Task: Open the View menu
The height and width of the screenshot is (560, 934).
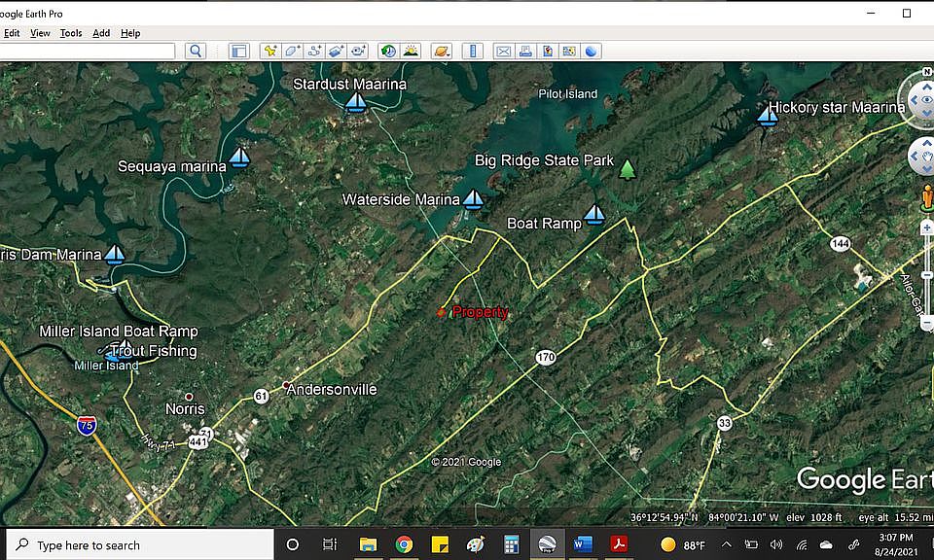Action: [40, 33]
